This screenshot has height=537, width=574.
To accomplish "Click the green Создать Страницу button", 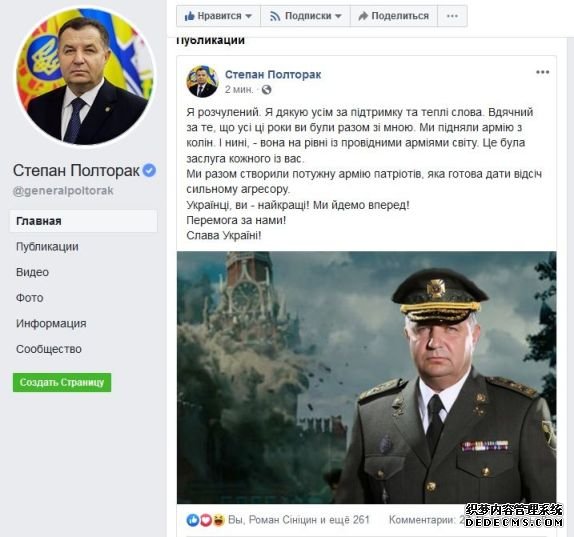I will click(x=62, y=383).
